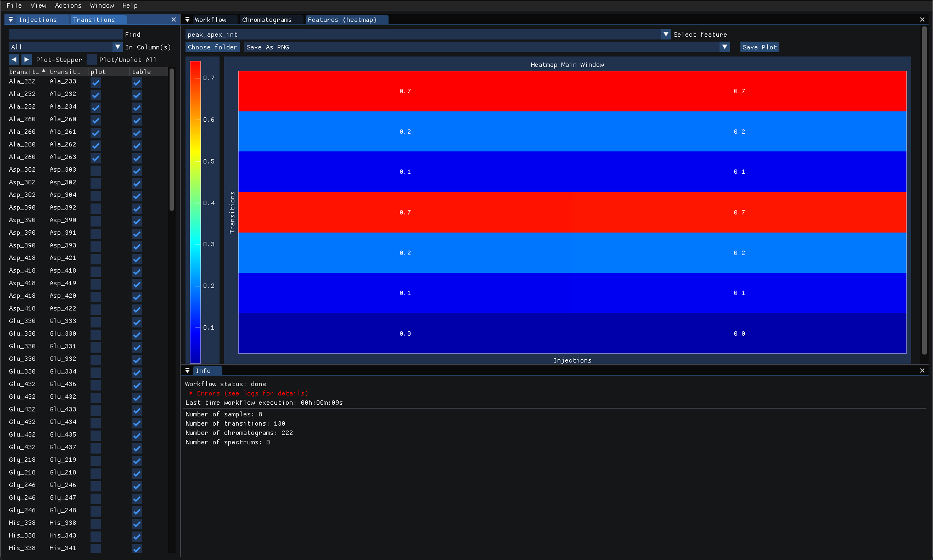Step plot backward with left arrow

coord(14,59)
